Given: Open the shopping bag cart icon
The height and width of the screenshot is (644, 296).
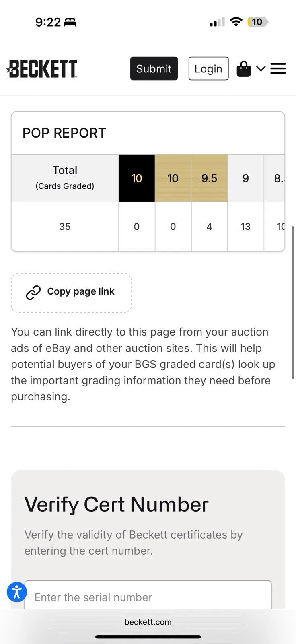Looking at the screenshot, I should 243,69.
